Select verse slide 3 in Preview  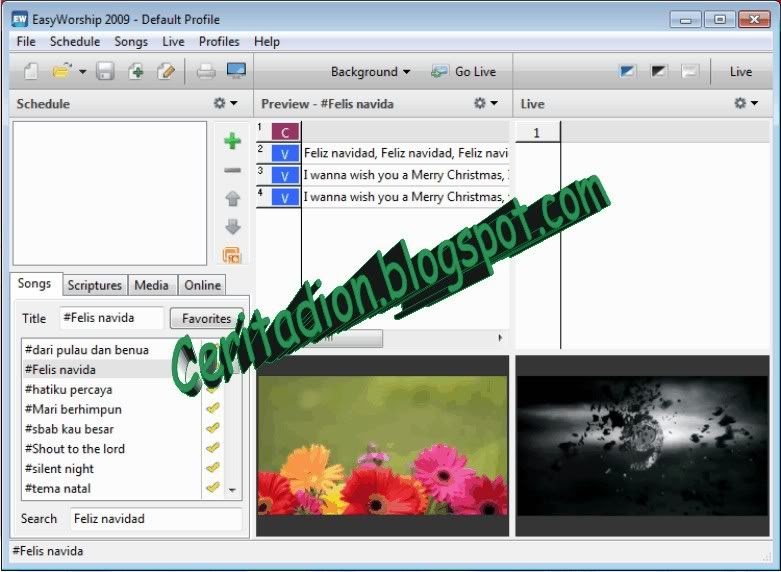coord(383,175)
